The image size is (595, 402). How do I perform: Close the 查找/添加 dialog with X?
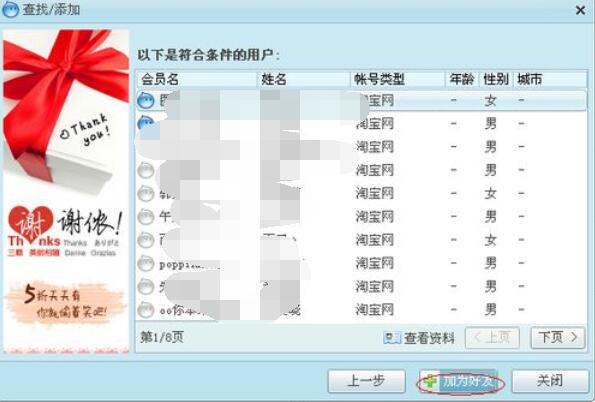pyautogui.click(x=580, y=10)
